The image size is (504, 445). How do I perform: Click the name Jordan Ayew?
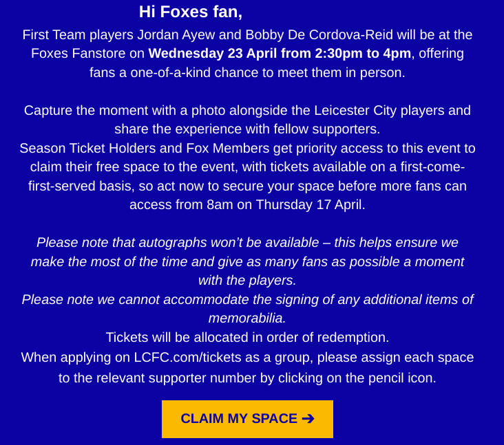pos(176,34)
